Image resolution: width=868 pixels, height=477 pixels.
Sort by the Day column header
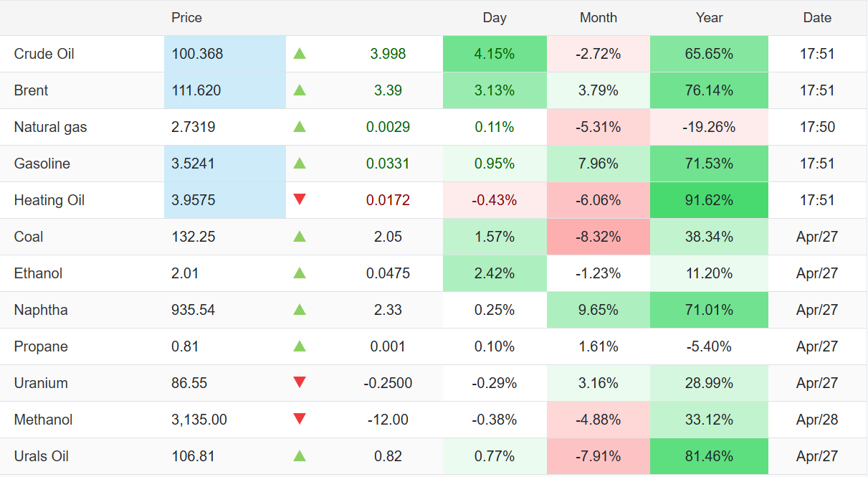(495, 18)
